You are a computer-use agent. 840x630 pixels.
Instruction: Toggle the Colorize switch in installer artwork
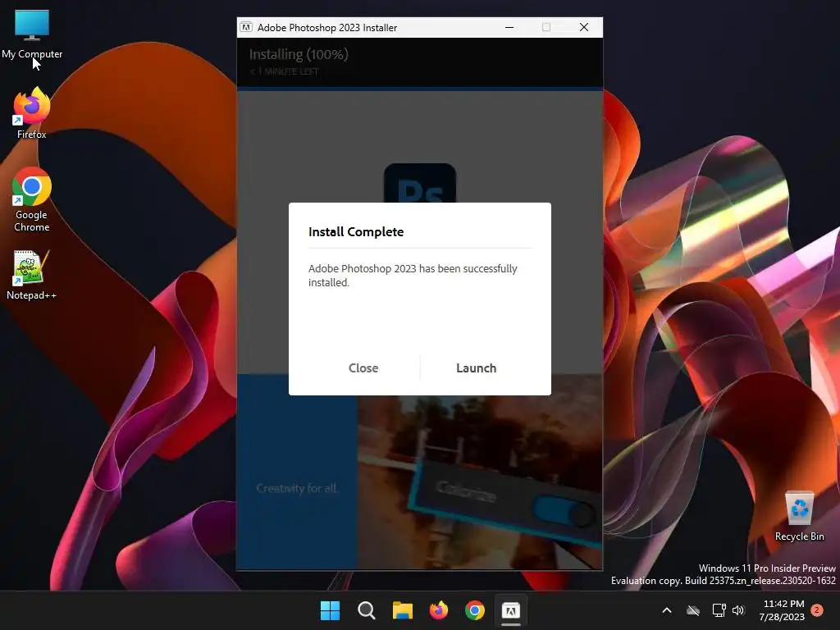point(564,511)
